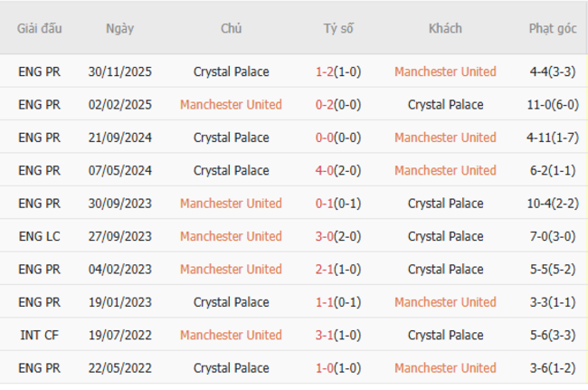
Task: Open Manchester United link in 30/11/2025 row
Action: (445, 71)
